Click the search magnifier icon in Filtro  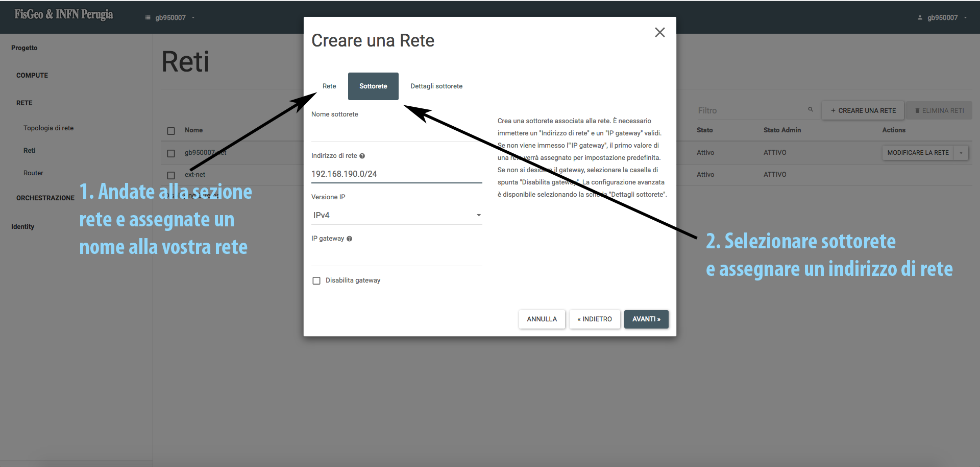[811, 109]
